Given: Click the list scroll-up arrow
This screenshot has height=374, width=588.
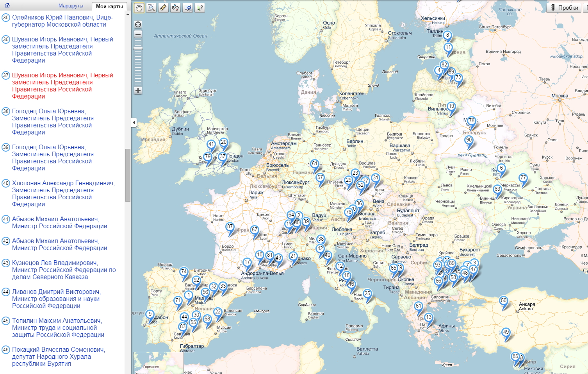Looking at the screenshot, I should 128,14.
